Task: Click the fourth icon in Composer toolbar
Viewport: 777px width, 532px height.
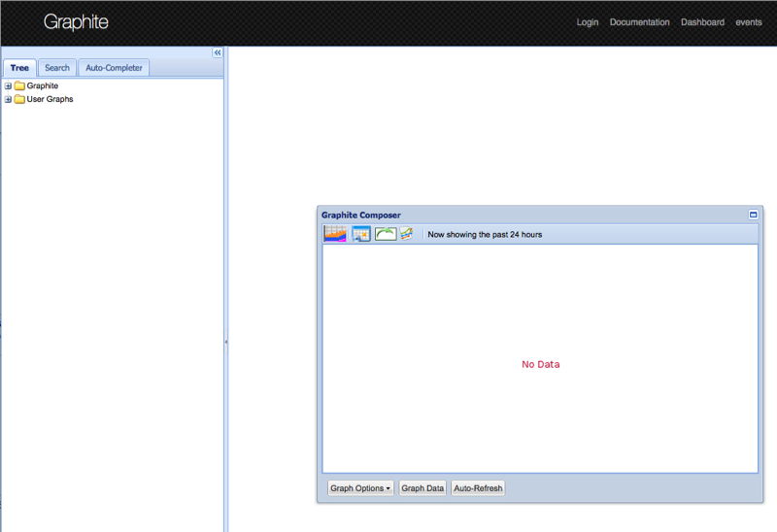Action: coord(407,234)
